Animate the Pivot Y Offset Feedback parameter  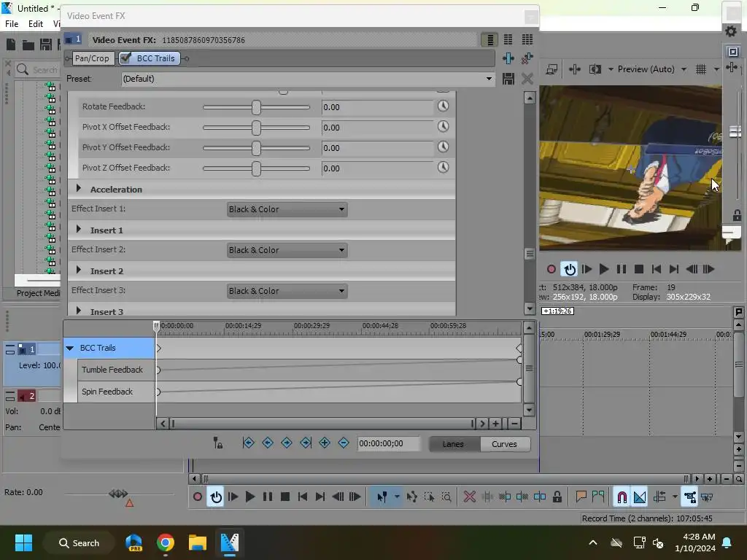tap(443, 147)
